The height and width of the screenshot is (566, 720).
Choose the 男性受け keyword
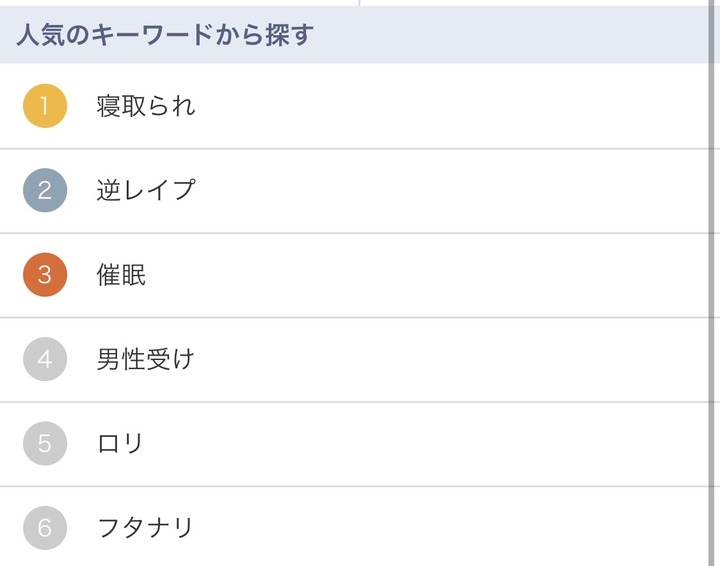click(x=146, y=359)
